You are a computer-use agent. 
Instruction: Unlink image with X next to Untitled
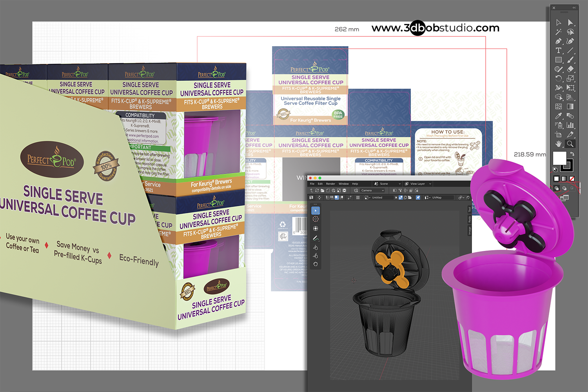click(x=396, y=198)
